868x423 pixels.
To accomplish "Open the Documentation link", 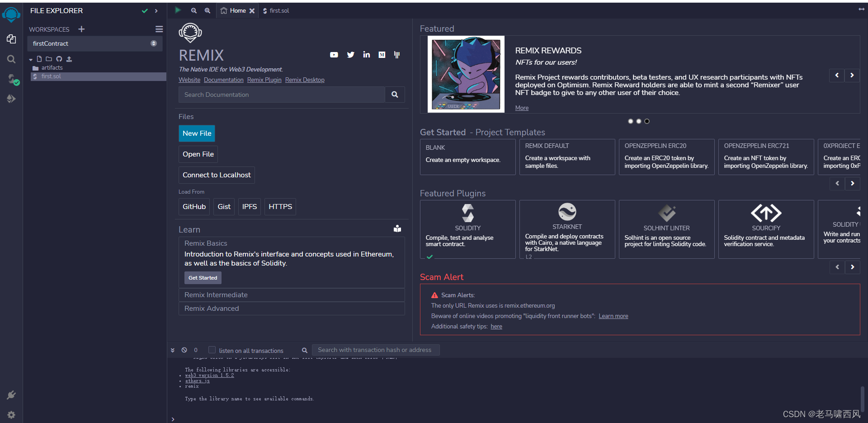I will [x=223, y=80].
